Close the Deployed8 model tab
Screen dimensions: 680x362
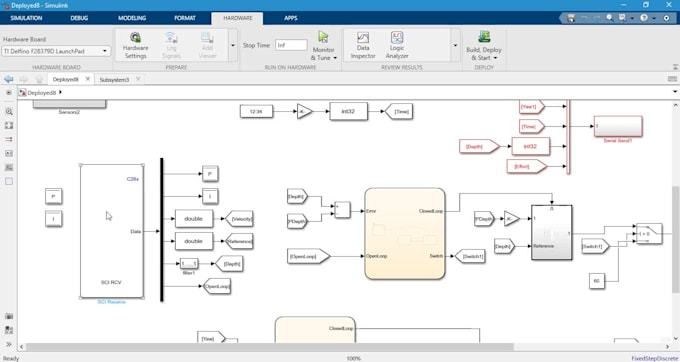[x=88, y=79]
